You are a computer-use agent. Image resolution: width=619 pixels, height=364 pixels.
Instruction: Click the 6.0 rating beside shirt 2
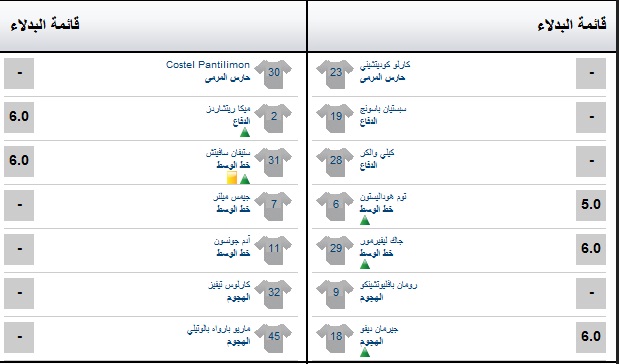pyautogui.click(x=19, y=117)
